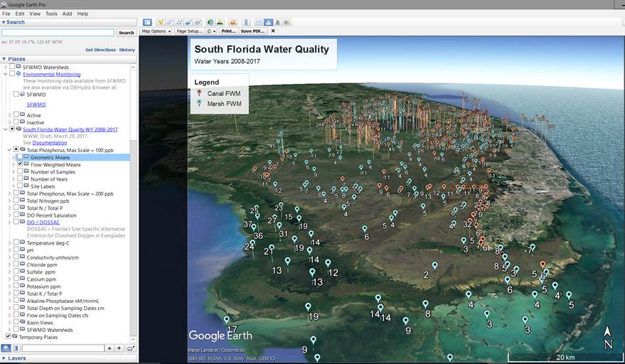The width and height of the screenshot is (625, 364).
Task: Switch between Earth, Sky and planets
Action: [233, 22]
